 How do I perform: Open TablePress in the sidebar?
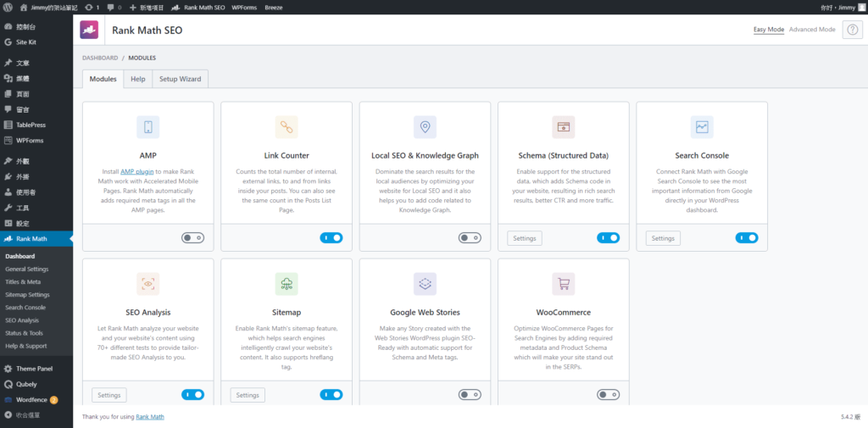[x=36, y=125]
